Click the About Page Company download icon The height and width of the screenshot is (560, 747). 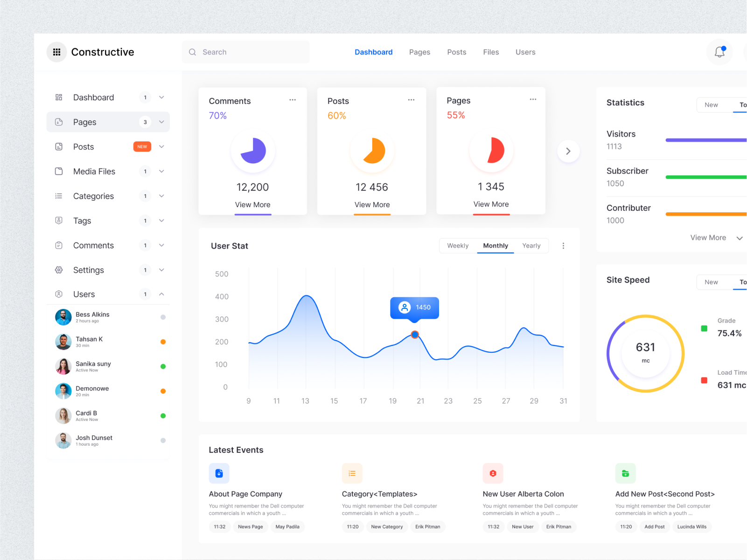(219, 473)
